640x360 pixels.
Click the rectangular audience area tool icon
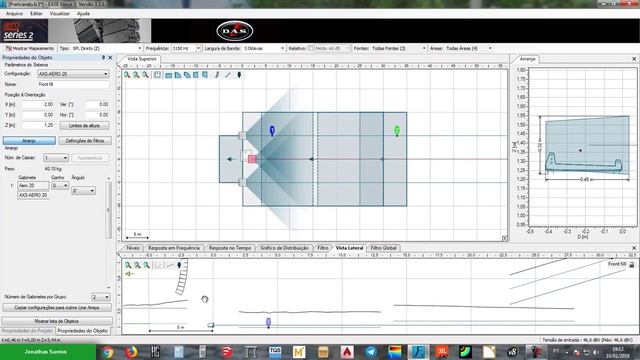pos(169,75)
